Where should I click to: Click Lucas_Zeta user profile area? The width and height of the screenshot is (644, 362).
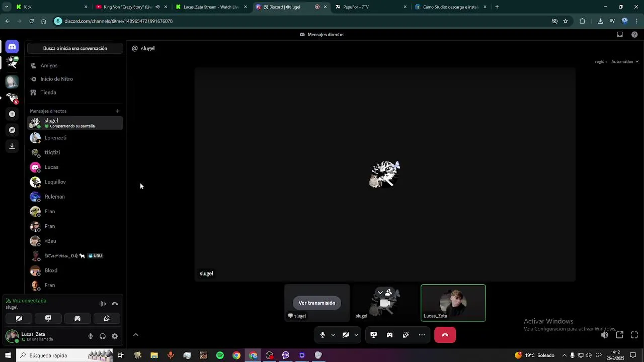44,336
